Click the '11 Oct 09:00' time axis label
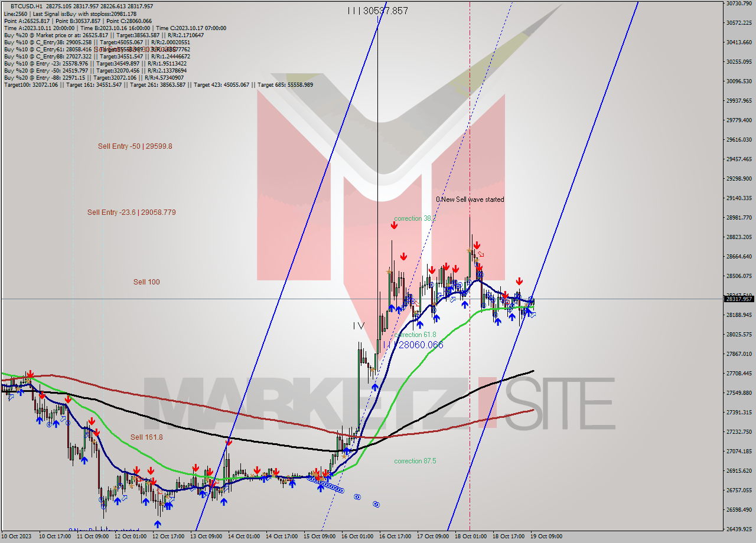This screenshot has height=543, width=756. pos(92,537)
